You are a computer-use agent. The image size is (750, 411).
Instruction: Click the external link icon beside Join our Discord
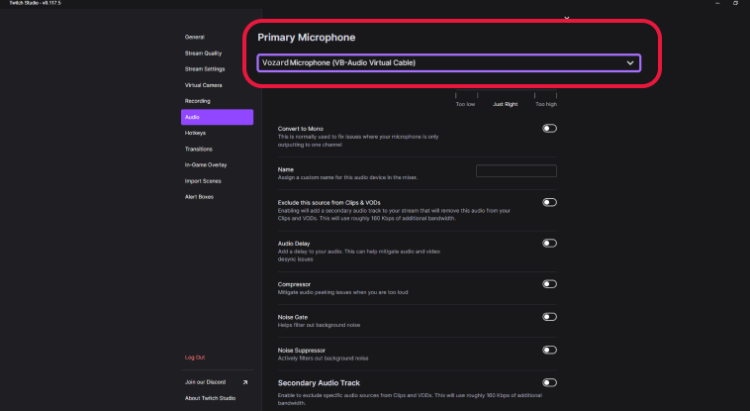[244, 382]
